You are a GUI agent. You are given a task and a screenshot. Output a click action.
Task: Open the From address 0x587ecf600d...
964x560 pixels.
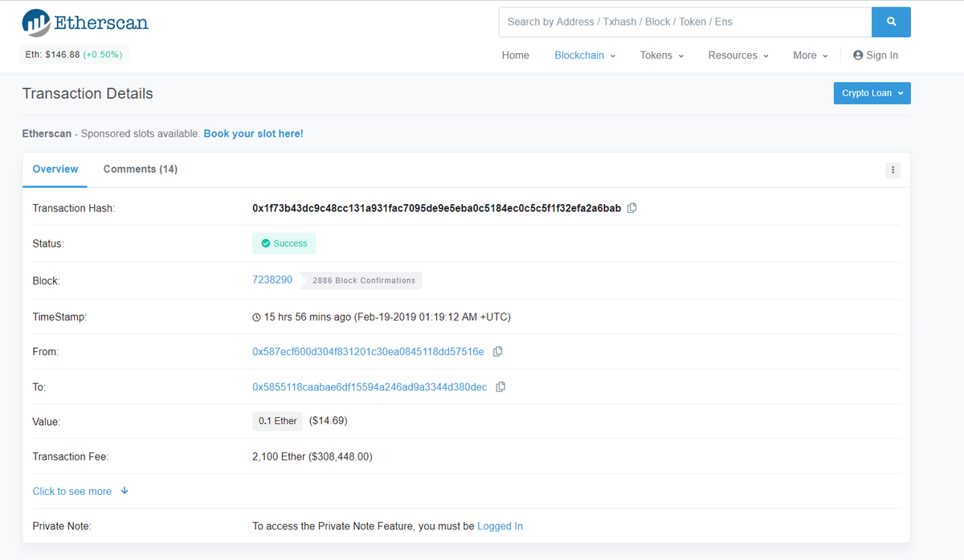(x=368, y=352)
